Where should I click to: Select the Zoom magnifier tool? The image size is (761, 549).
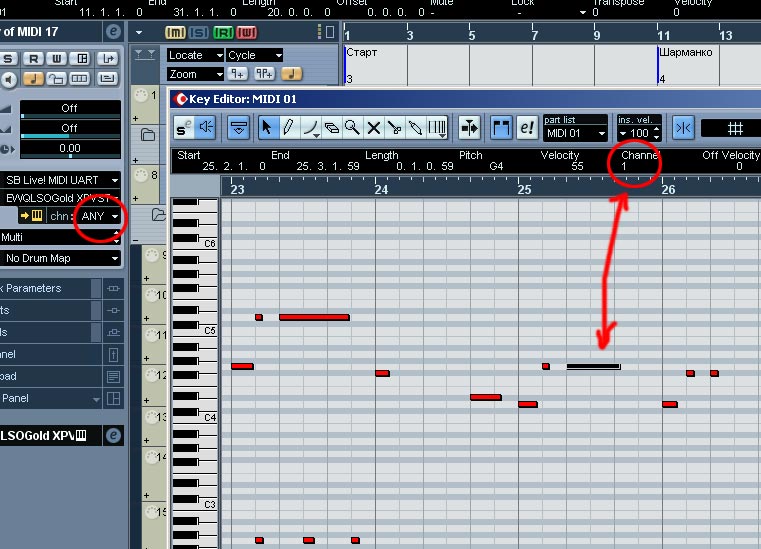point(352,128)
